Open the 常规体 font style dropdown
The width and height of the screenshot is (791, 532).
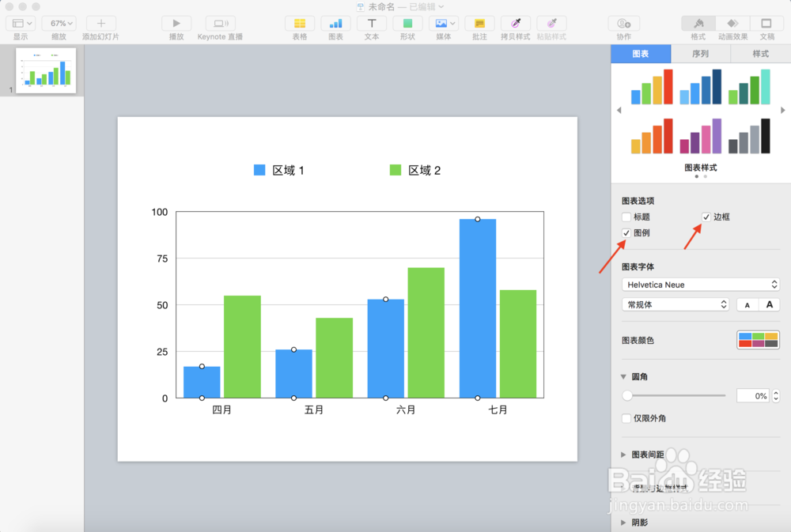pos(675,304)
